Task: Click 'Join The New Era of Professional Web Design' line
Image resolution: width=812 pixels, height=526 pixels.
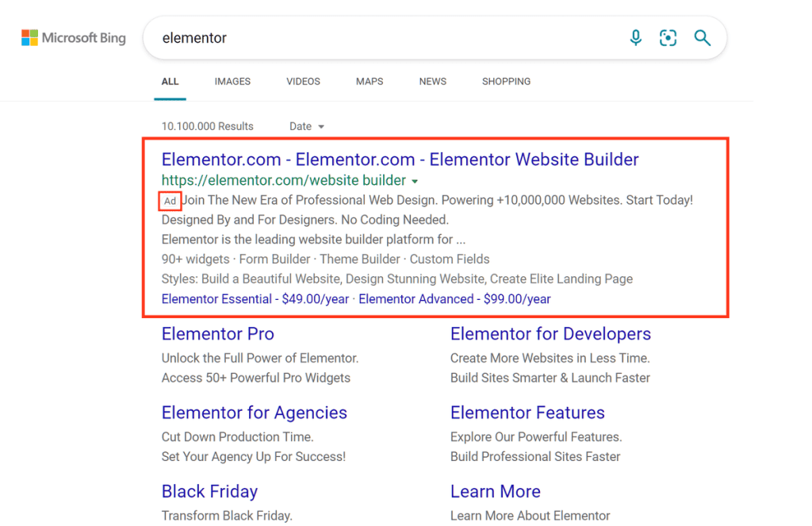Action: (438, 200)
